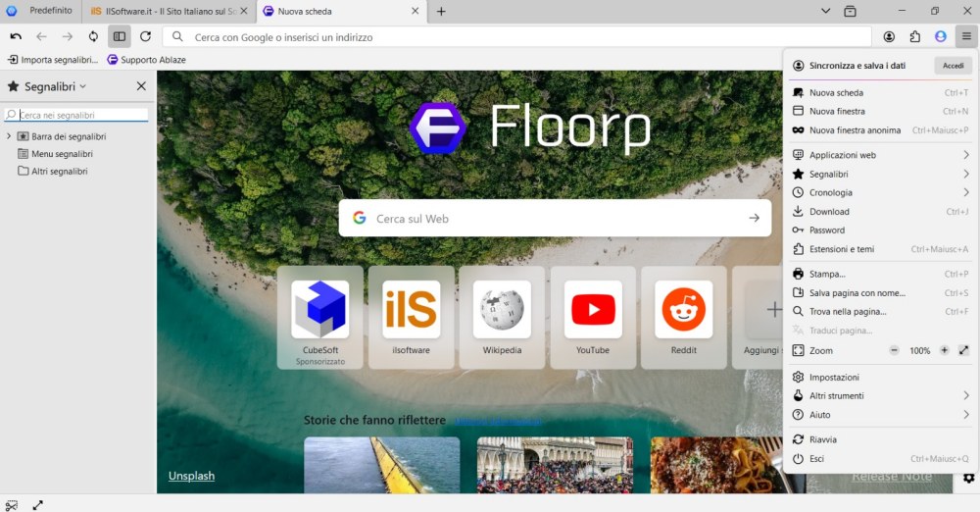This screenshot has width=980, height=512.
Task: Open Impostazioni from the menu
Action: pyautogui.click(x=880, y=378)
